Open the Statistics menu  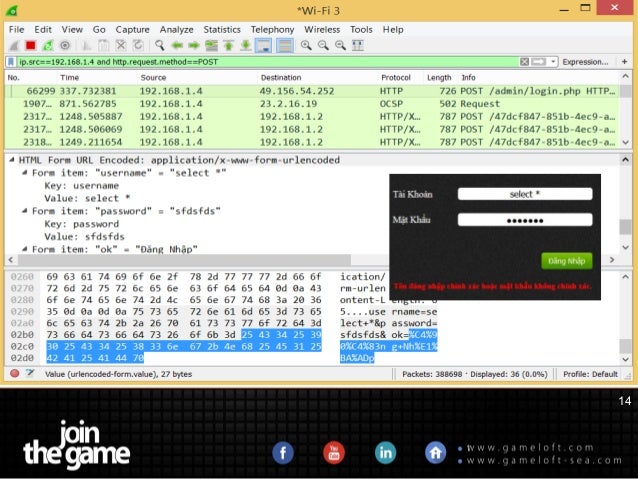(222, 29)
